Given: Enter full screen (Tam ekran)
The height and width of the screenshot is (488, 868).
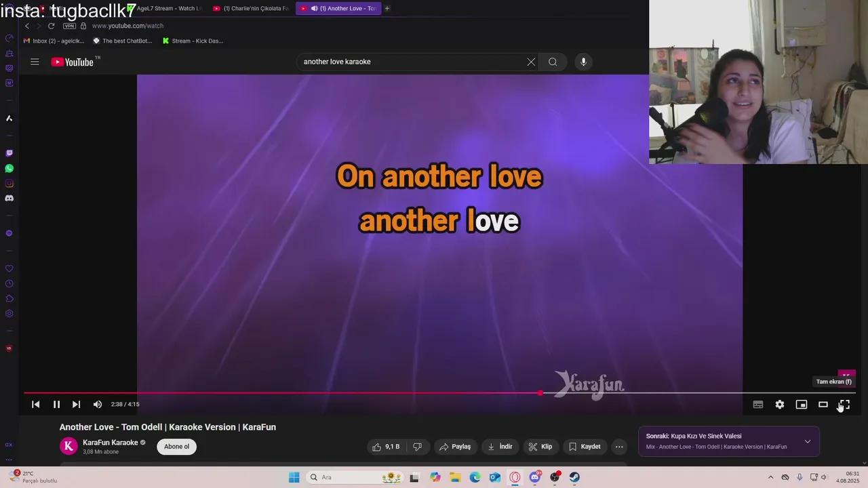Looking at the screenshot, I should 844,405.
